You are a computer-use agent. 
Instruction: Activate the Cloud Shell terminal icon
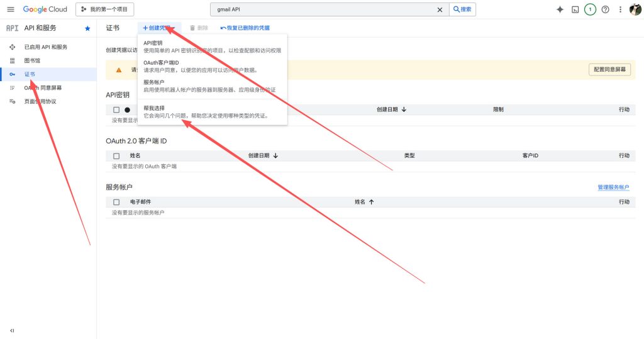[x=575, y=9]
